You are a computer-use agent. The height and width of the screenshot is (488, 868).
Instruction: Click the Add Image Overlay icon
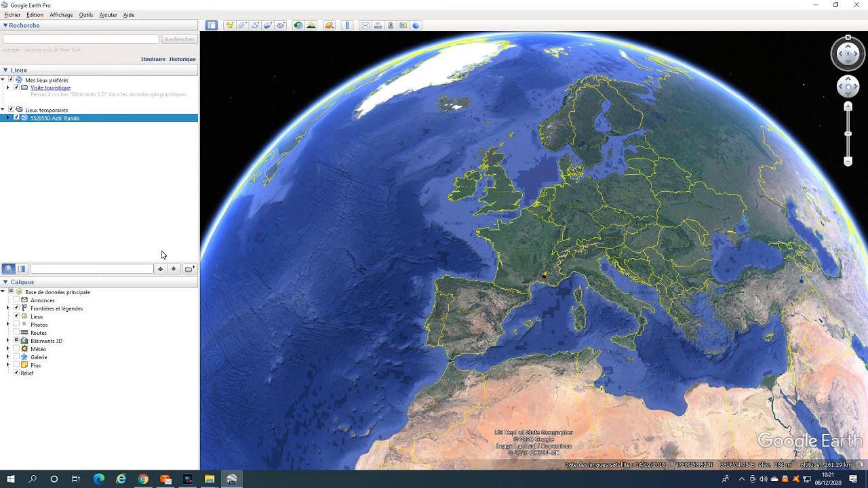(x=269, y=25)
